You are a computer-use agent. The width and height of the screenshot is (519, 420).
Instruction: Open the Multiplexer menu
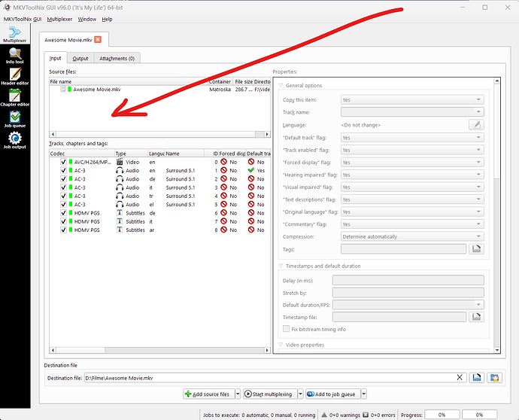pyautogui.click(x=59, y=20)
